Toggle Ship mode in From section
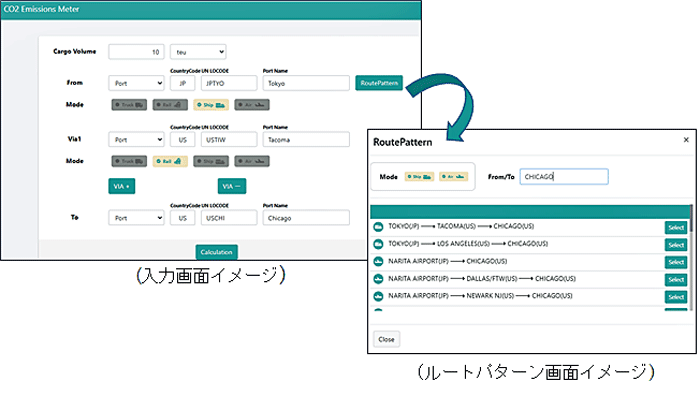The width and height of the screenshot is (700, 396). point(211,105)
